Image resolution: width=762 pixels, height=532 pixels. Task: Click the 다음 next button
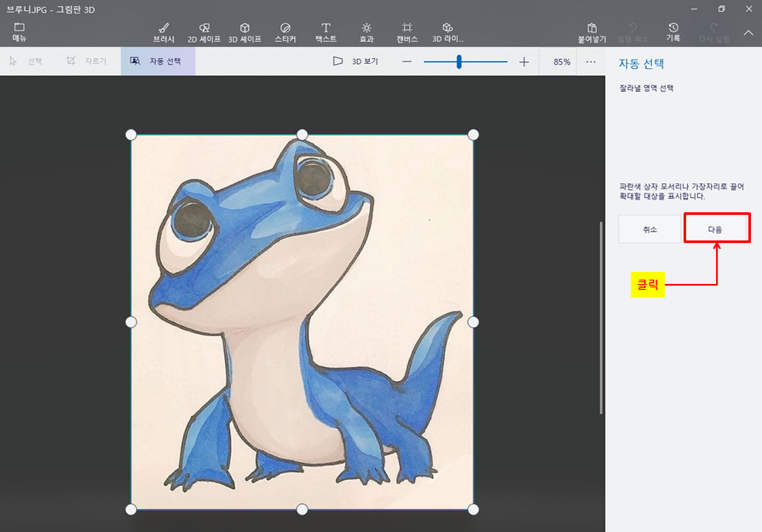click(715, 229)
